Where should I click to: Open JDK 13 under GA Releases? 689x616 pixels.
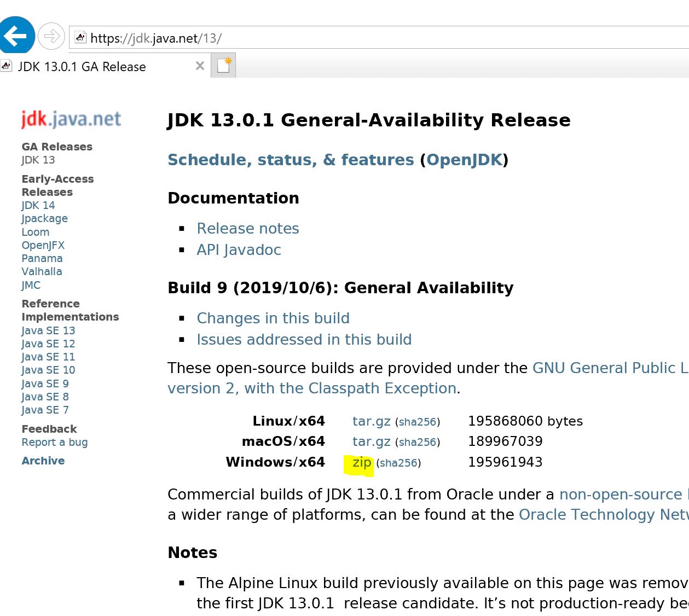pyautogui.click(x=38, y=160)
